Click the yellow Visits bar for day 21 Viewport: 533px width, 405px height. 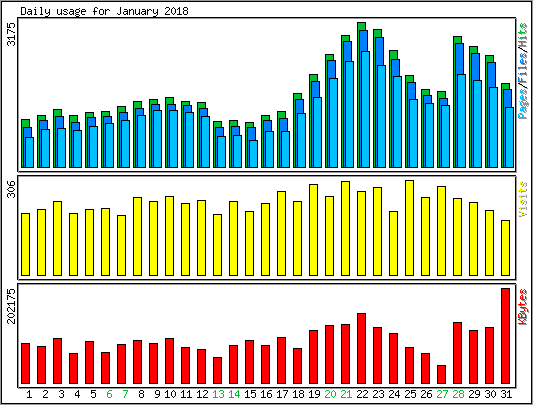click(346, 229)
